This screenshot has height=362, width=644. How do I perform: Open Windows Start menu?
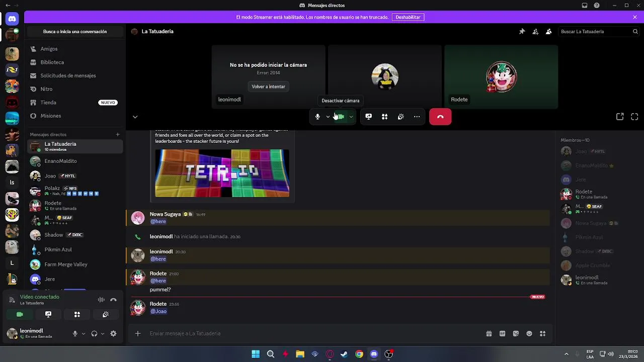(256, 354)
